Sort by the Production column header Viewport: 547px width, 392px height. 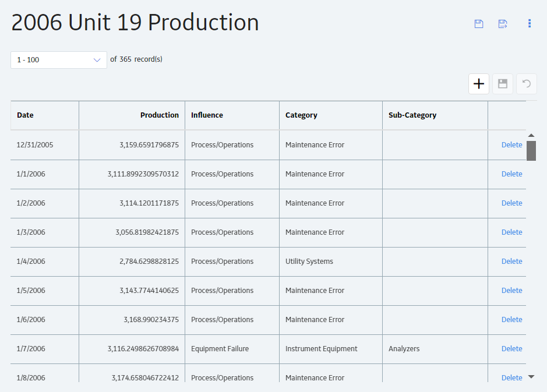pos(160,115)
